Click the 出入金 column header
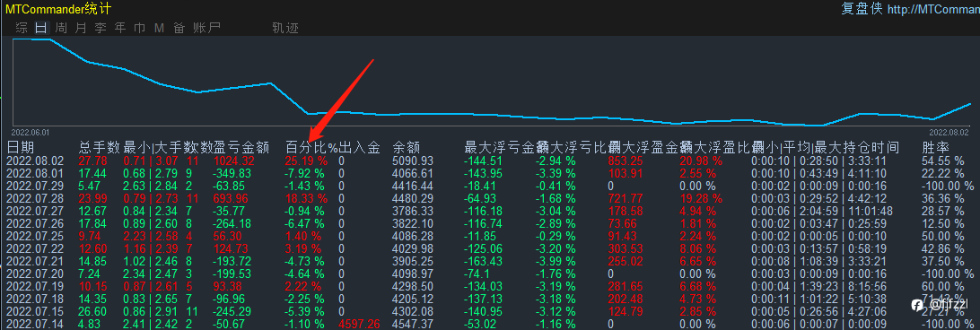 [359, 148]
